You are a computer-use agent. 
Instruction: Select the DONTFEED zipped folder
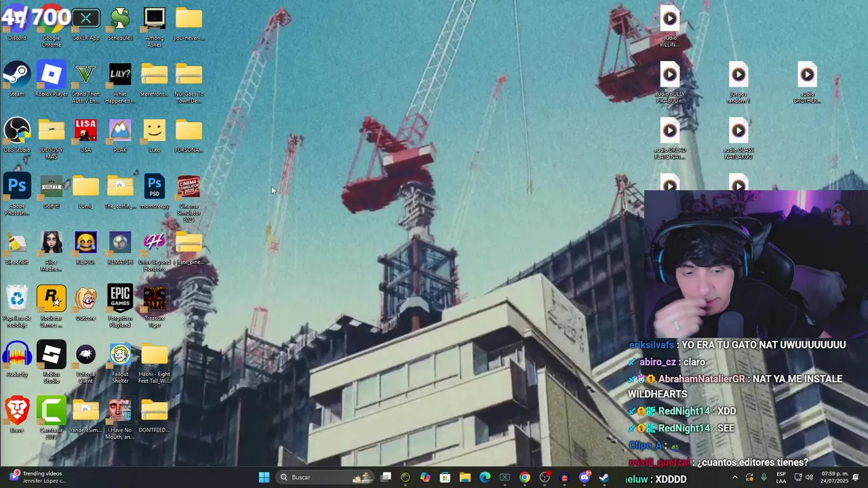(155, 415)
